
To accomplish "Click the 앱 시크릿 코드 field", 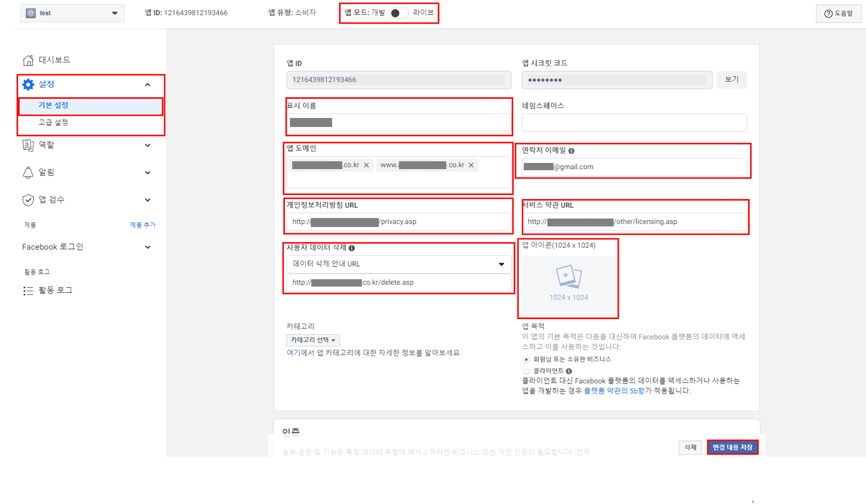I will (x=616, y=80).
